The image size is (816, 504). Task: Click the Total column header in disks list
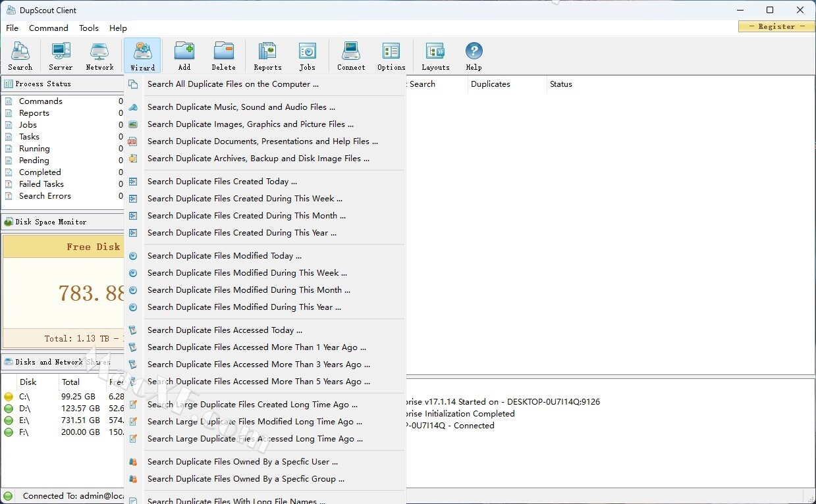(x=82, y=382)
